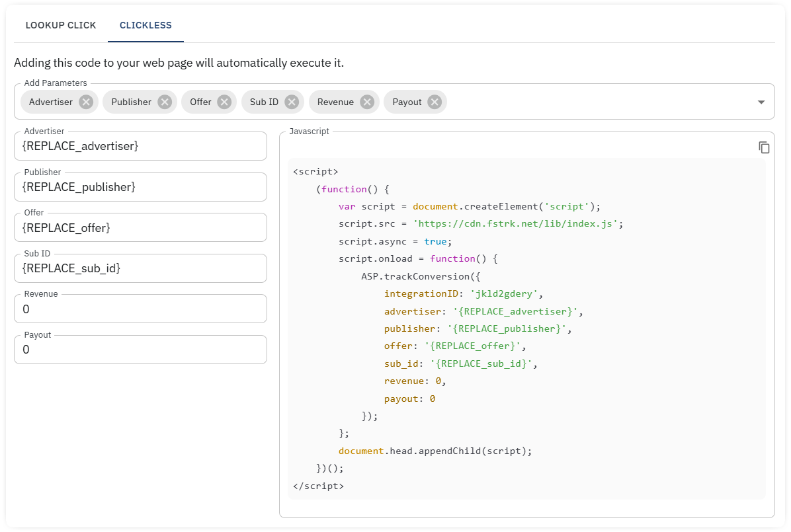Remove the Offer parameter chip
Screen dimensions: 791x532
point(225,102)
